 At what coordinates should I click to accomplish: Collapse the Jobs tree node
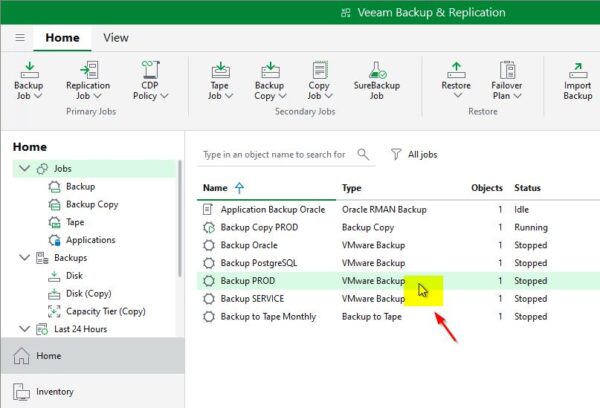(24, 168)
